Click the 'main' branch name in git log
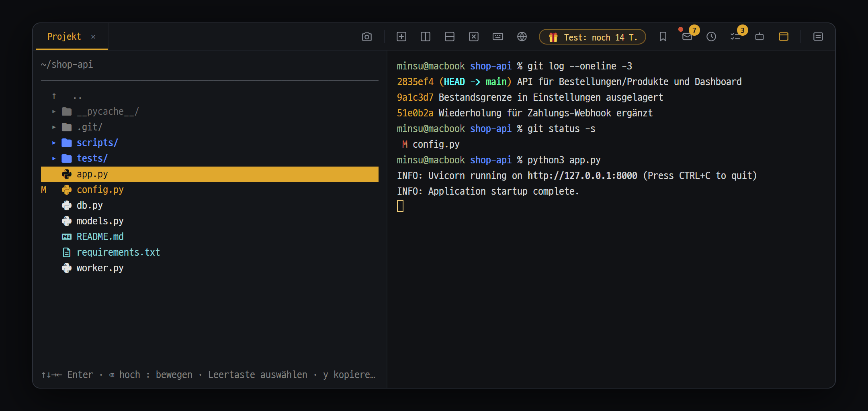The width and height of the screenshot is (868, 411). [496, 82]
